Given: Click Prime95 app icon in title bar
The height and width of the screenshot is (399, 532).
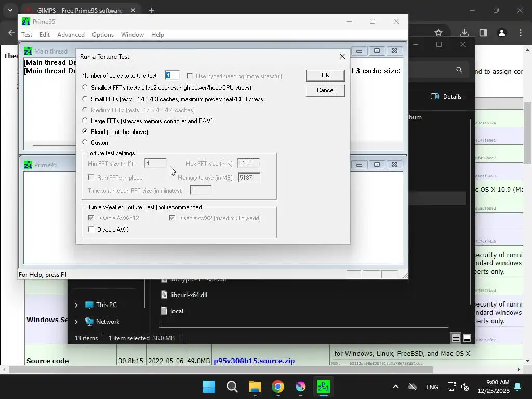Looking at the screenshot, I should (x=26, y=21).
